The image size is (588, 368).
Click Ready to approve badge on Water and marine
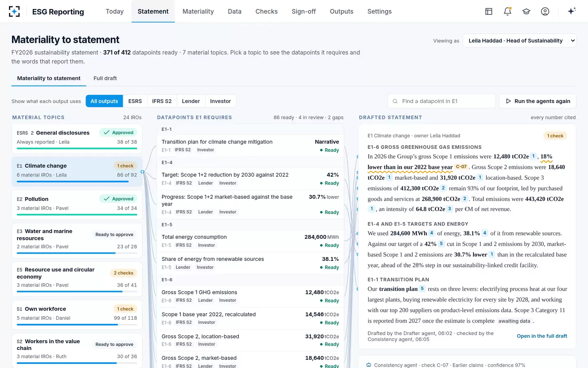coord(114,234)
